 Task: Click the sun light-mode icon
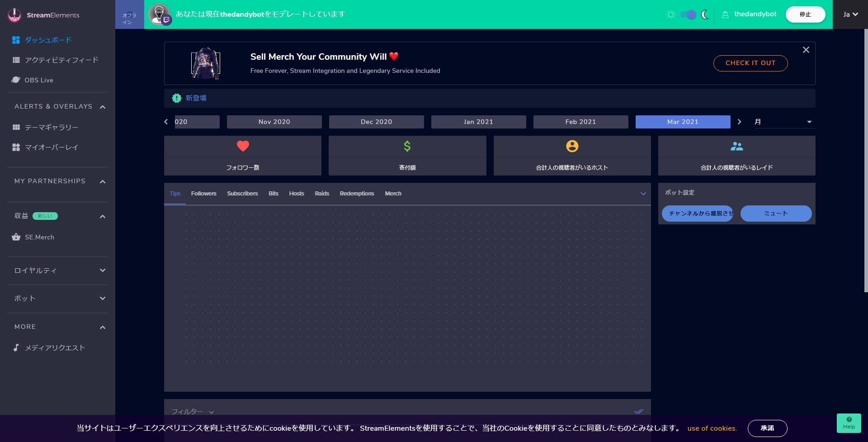pos(671,14)
